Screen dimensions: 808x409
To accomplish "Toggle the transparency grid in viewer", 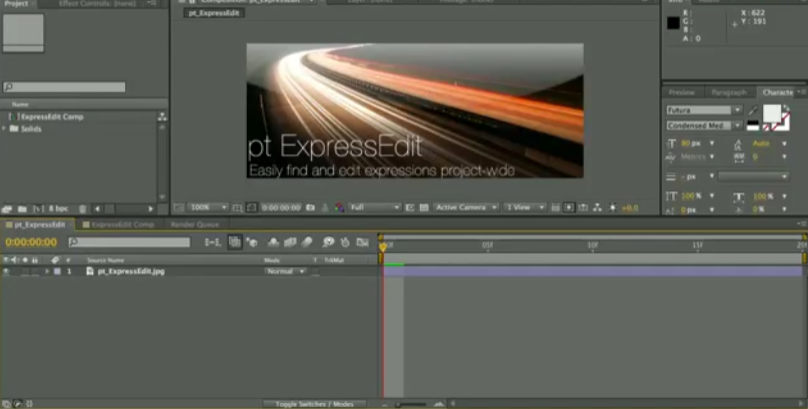I will 424,208.
